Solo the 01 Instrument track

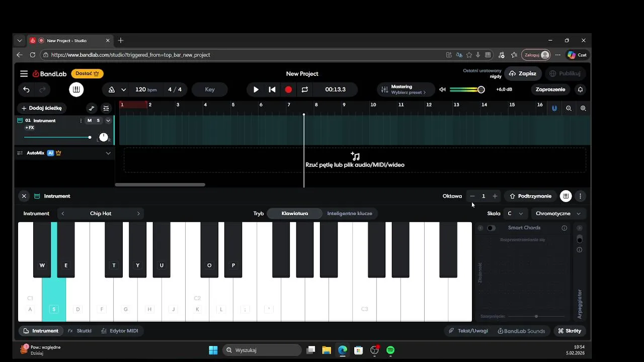[x=98, y=121]
